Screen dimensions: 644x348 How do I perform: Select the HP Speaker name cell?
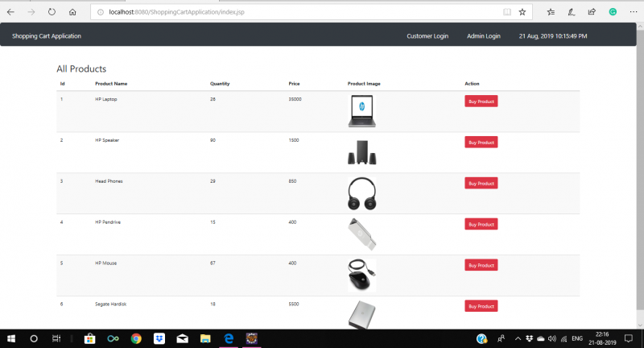click(107, 140)
